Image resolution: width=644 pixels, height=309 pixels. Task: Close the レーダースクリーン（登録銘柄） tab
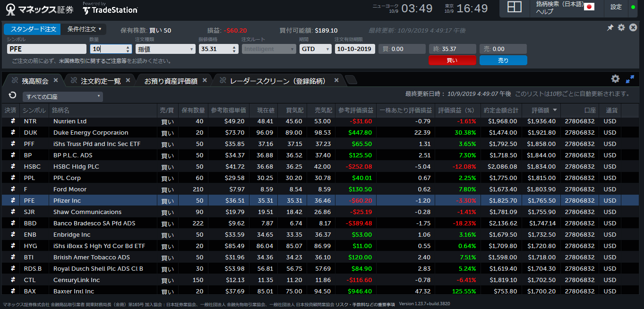tap(336, 80)
